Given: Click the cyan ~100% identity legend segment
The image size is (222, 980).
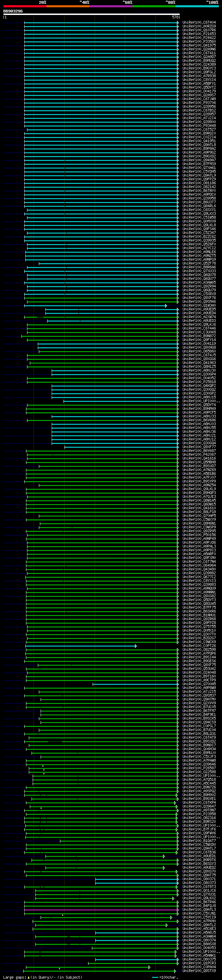Looking at the screenshot, I should 197,6.
